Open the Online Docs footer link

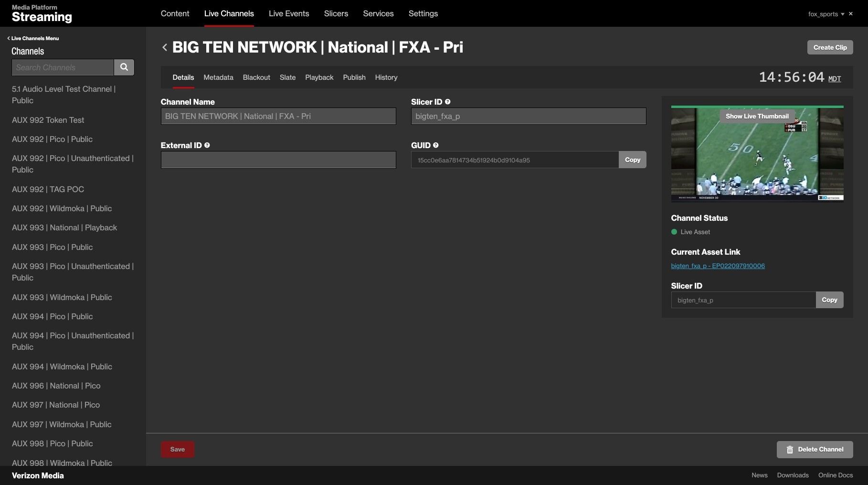[x=836, y=475]
